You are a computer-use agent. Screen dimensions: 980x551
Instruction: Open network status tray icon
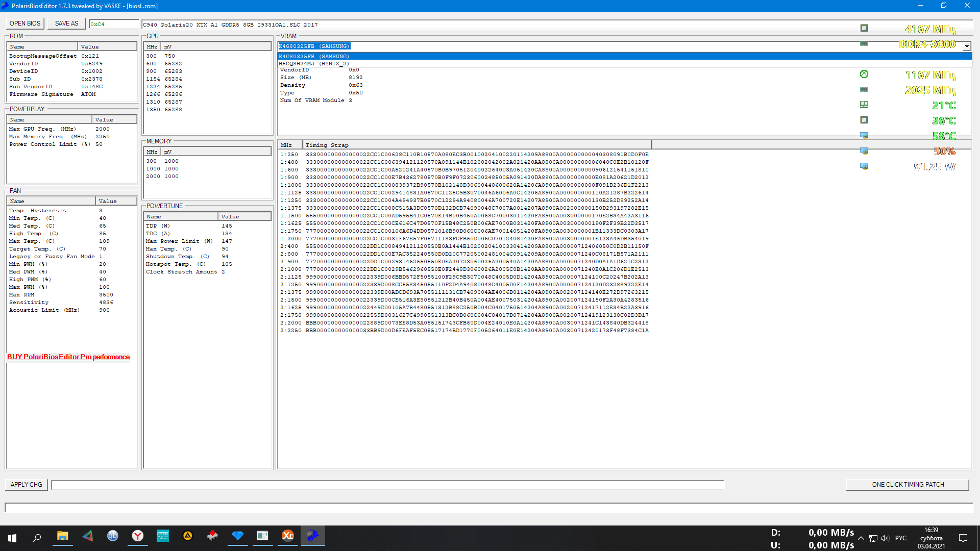pyautogui.click(x=873, y=538)
